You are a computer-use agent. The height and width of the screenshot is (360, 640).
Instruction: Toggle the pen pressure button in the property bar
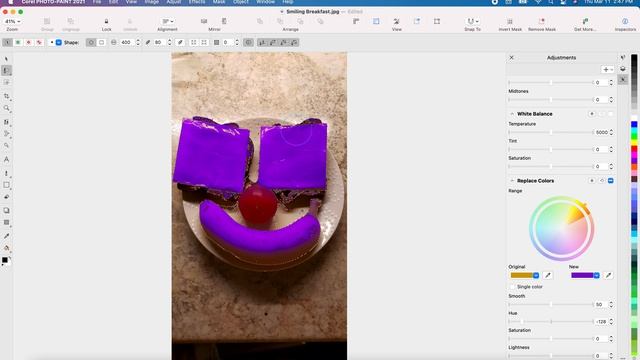pos(180,42)
